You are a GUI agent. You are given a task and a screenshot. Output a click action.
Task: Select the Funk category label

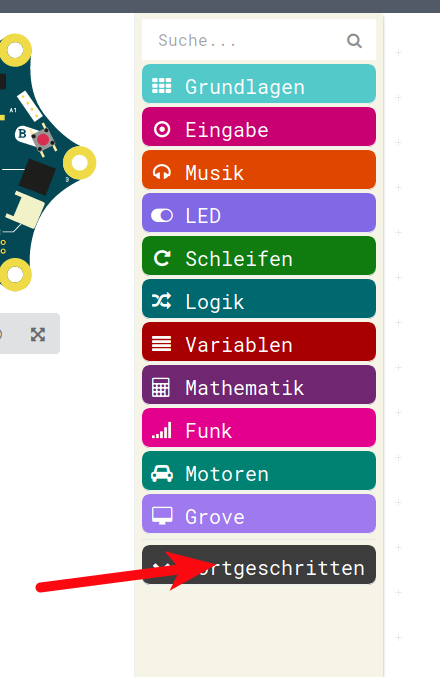(x=209, y=431)
